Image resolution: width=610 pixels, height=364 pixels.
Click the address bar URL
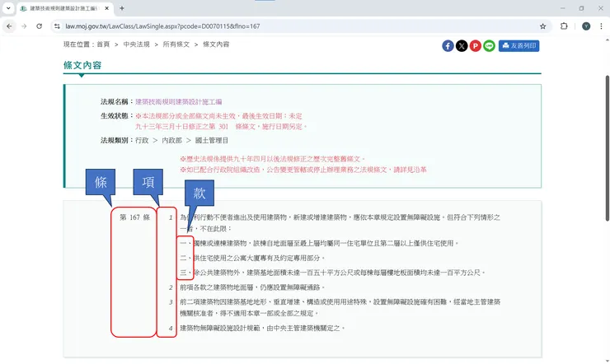click(x=162, y=26)
